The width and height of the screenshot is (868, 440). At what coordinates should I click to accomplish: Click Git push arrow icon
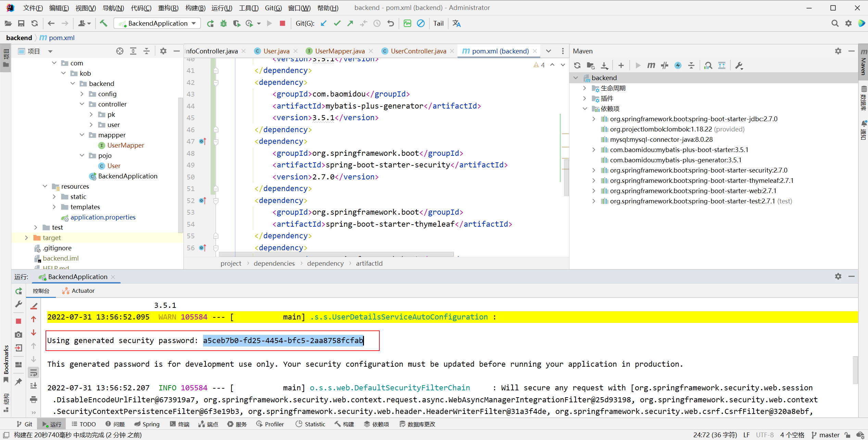[350, 23]
